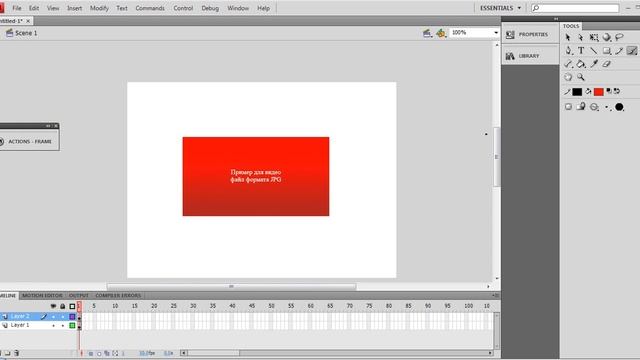Select the Free Transform tool
Viewport: 640px width, 360px height.
point(594,38)
